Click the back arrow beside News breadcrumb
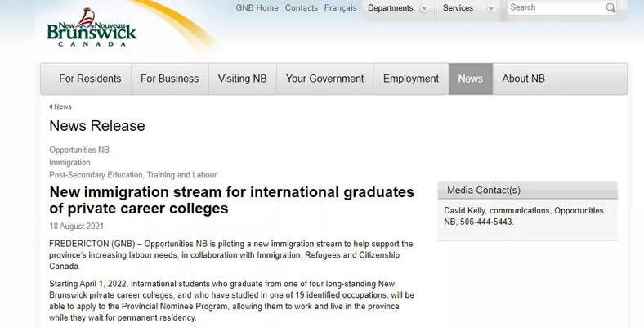 [51, 106]
